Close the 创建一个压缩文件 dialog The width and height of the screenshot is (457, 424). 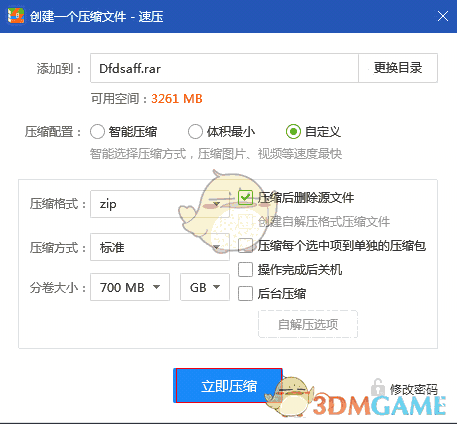click(443, 16)
